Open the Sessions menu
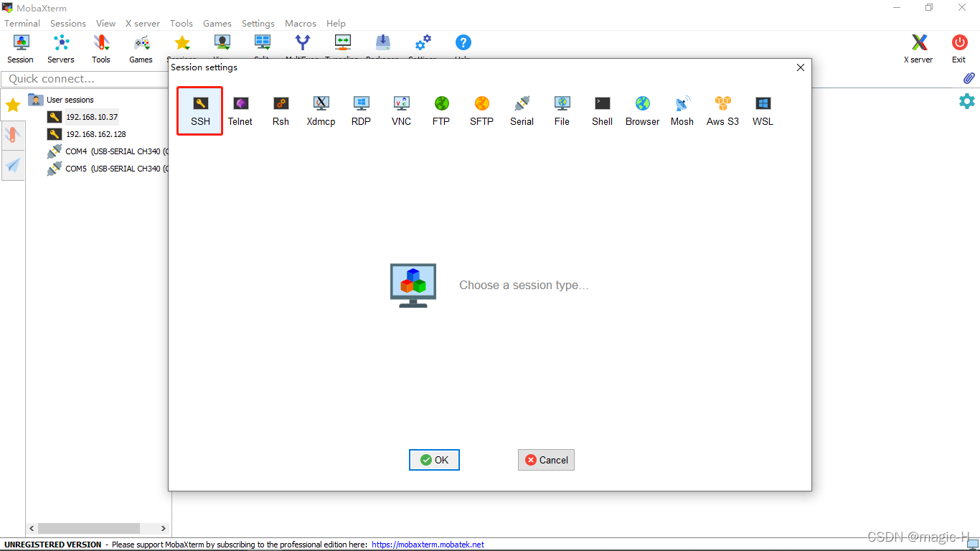Viewport: 980px width, 551px height. (x=68, y=23)
